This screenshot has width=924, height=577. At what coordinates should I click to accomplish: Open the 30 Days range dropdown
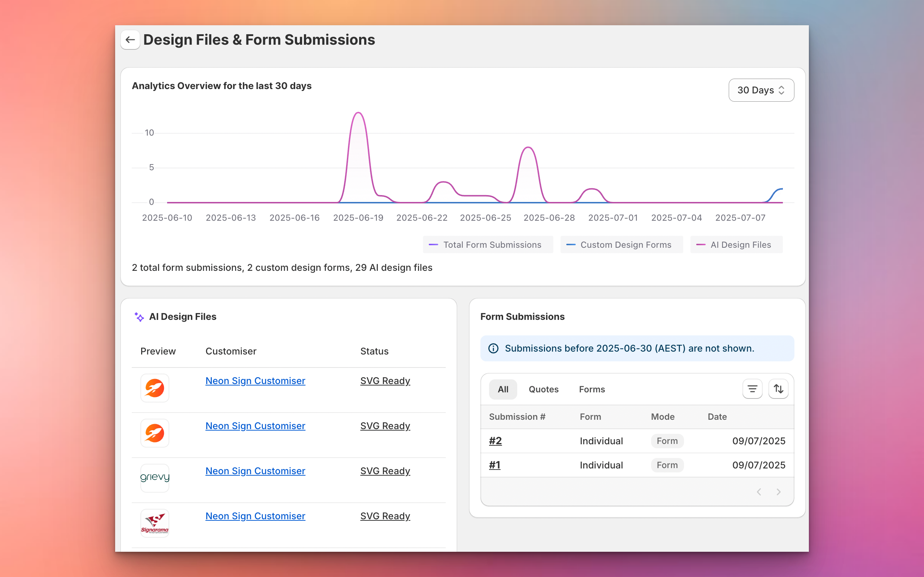point(761,90)
